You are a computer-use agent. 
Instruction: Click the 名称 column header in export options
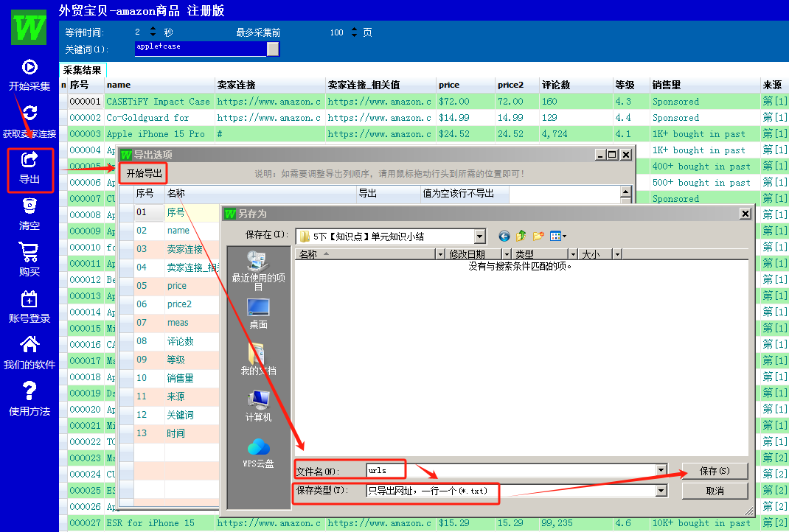pos(260,194)
